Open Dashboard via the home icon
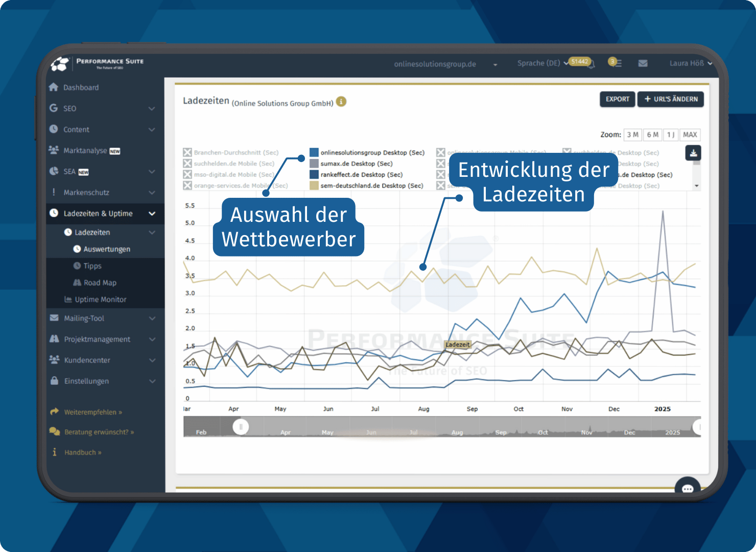The image size is (756, 552). point(54,87)
